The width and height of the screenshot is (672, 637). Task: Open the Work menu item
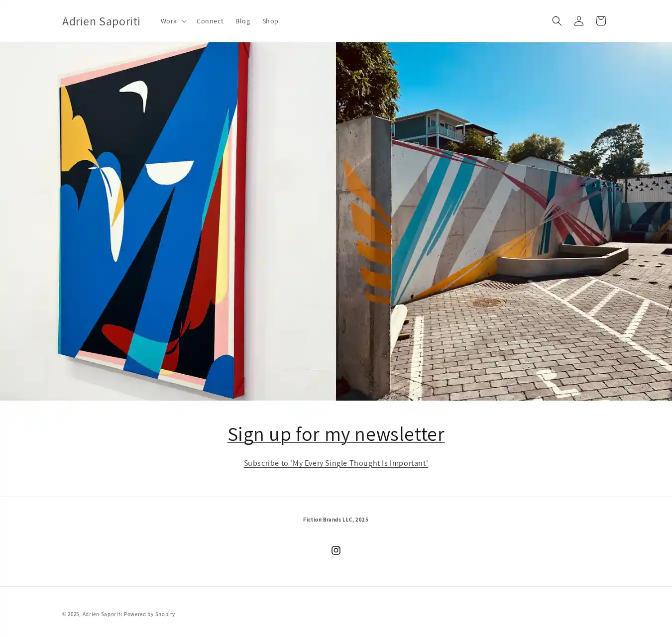coord(168,21)
